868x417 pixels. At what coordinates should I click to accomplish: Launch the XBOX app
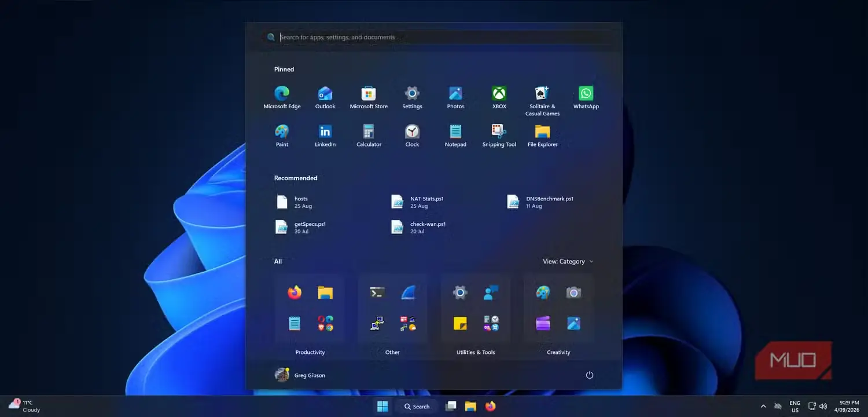(x=499, y=97)
